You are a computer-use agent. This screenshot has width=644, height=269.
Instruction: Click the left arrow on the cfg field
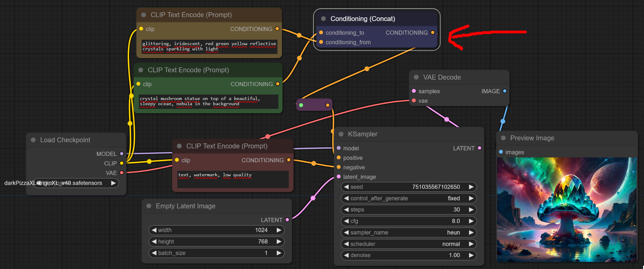(x=346, y=221)
